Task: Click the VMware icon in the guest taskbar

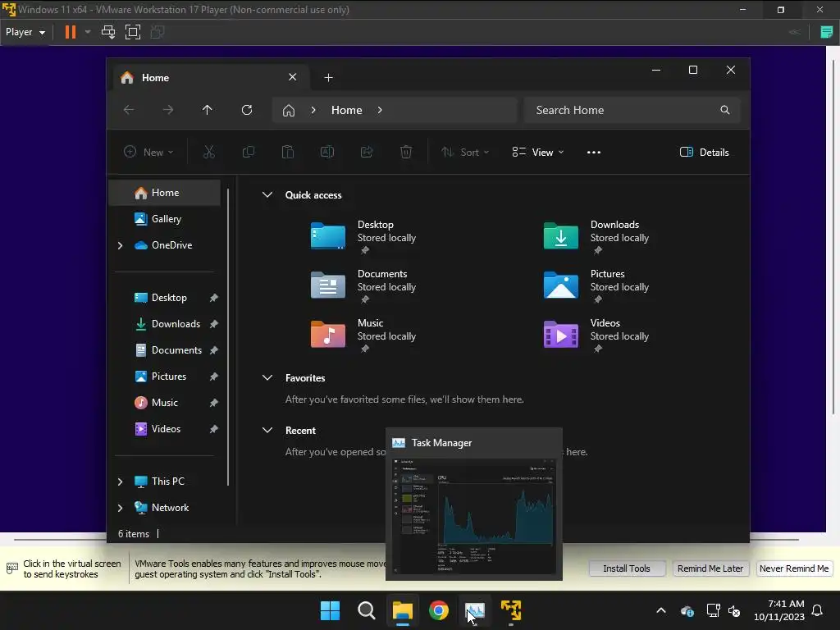Action: pos(511,610)
